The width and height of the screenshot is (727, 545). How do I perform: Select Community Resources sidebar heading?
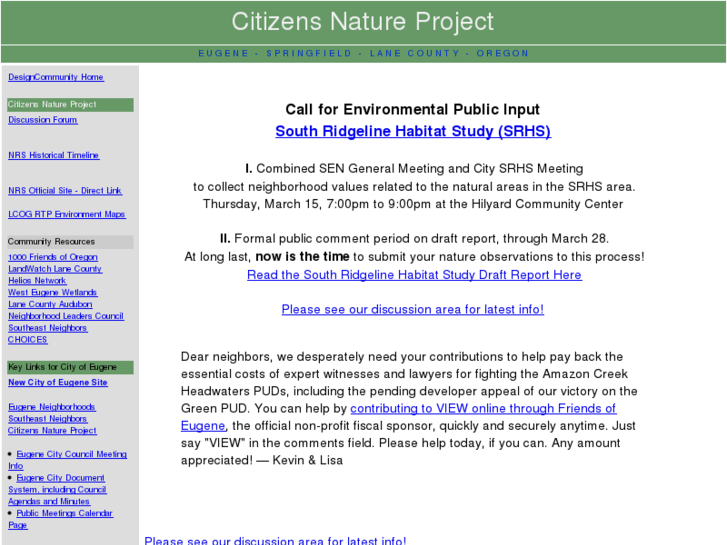pyautogui.click(x=70, y=242)
